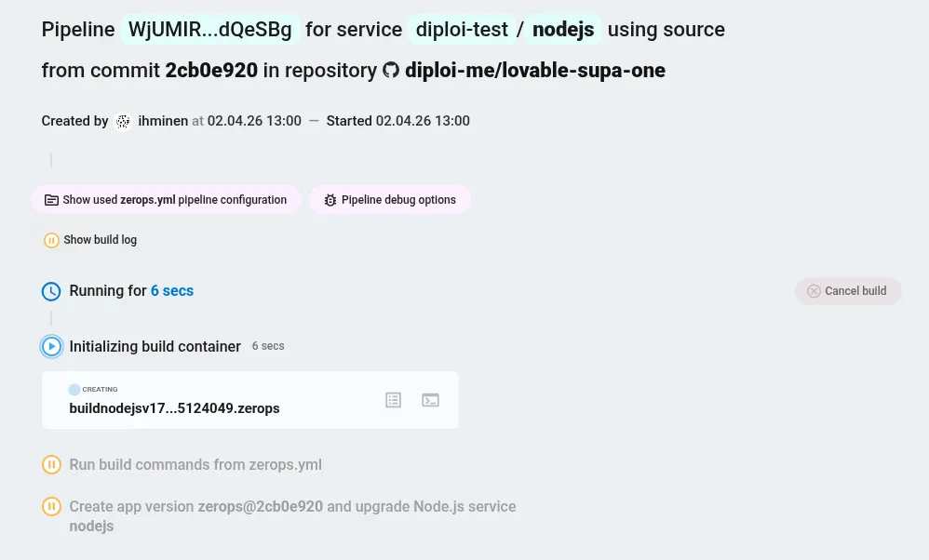The width and height of the screenshot is (929, 560).
Task: Open the diploi-test project chip
Action: click(462, 29)
